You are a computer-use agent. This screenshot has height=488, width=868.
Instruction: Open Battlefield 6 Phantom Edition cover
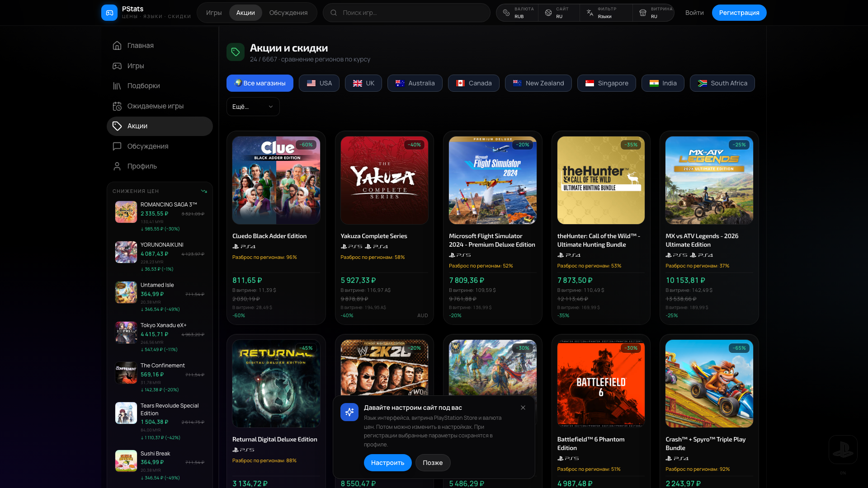[x=601, y=384]
